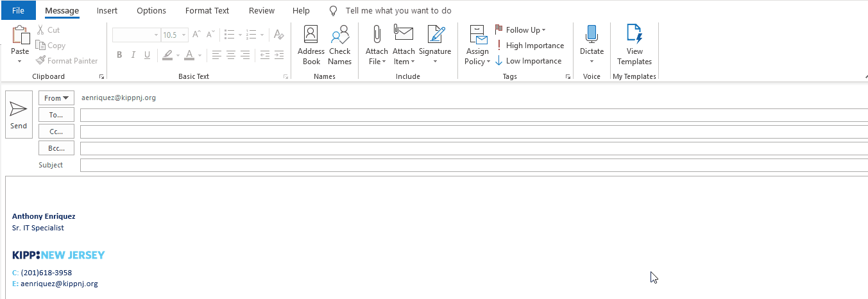Start Dictate voice input

click(591, 45)
